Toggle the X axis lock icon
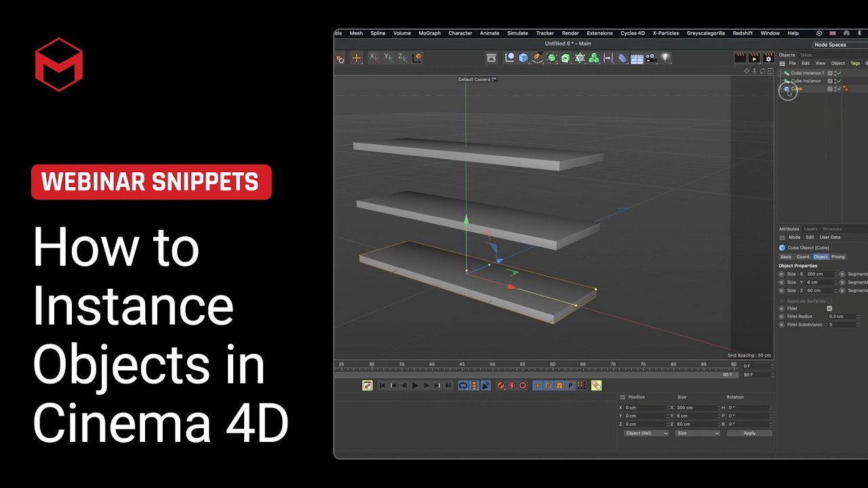The height and width of the screenshot is (488, 868). pos(374,58)
